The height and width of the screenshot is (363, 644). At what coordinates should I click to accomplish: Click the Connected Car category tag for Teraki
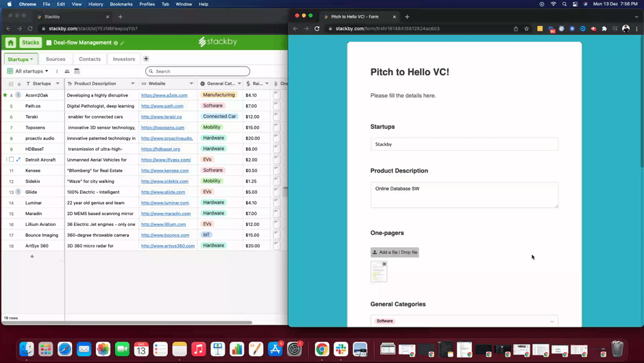click(x=219, y=116)
